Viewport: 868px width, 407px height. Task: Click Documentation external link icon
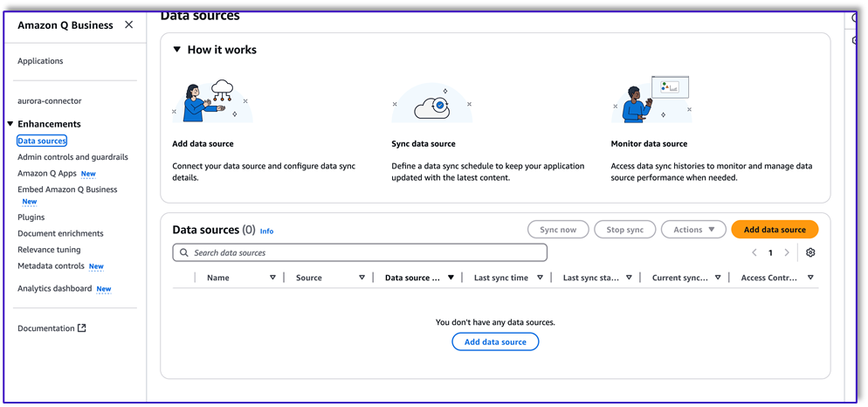pos(82,328)
